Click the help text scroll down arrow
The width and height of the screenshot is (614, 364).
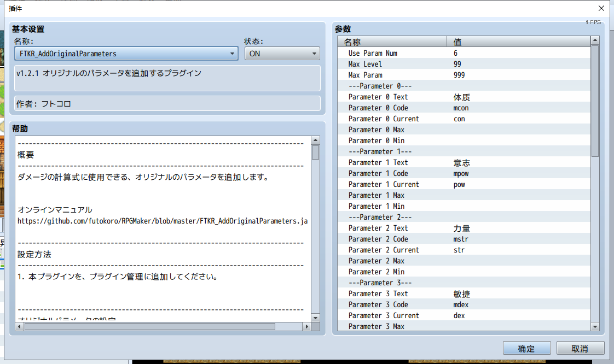coord(315,318)
